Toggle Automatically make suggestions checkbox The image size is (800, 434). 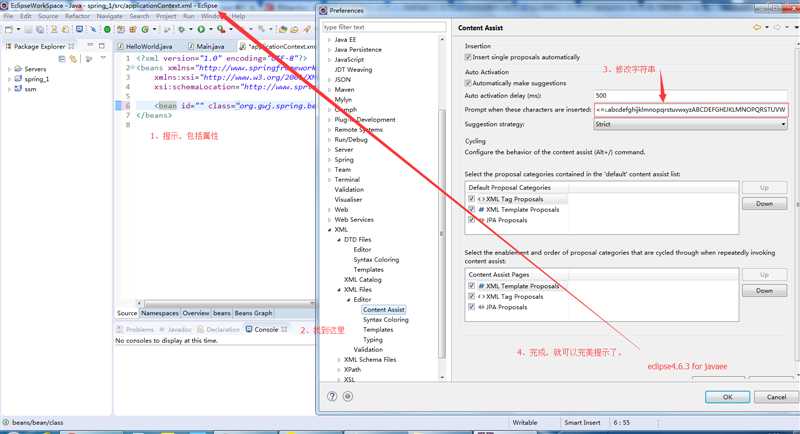tap(468, 83)
